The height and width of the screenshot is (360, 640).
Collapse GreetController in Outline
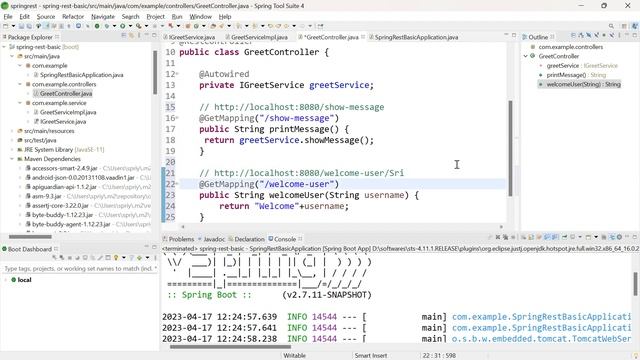click(x=526, y=56)
